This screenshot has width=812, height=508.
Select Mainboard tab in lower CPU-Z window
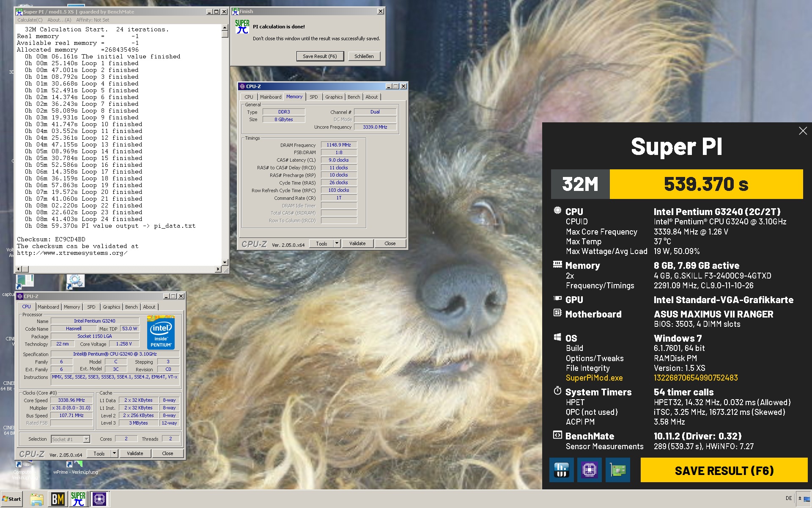[48, 307]
